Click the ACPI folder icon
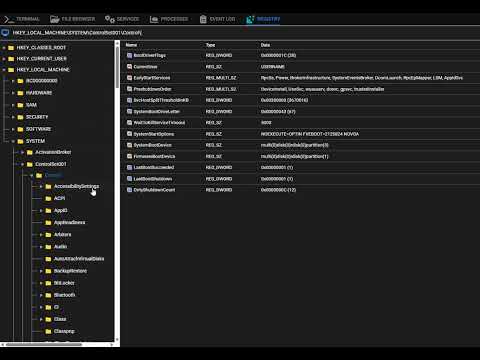The width and height of the screenshot is (480, 360). (x=48, y=198)
